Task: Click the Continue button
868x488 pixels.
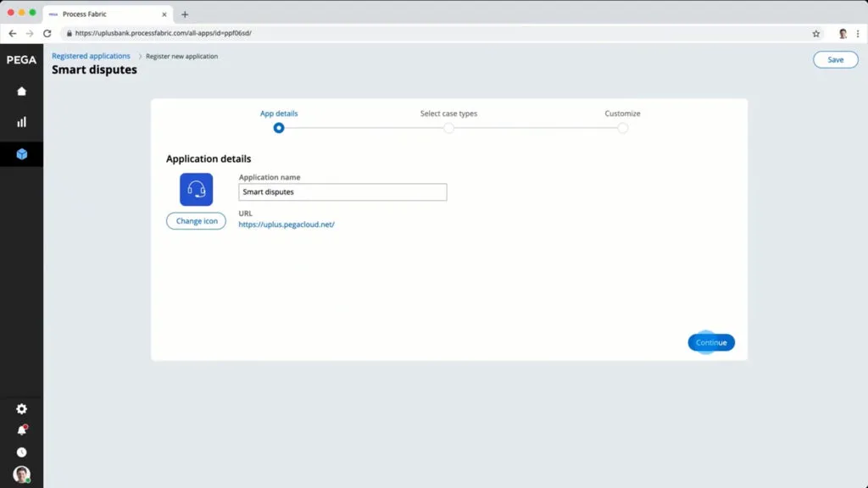Action: point(711,342)
